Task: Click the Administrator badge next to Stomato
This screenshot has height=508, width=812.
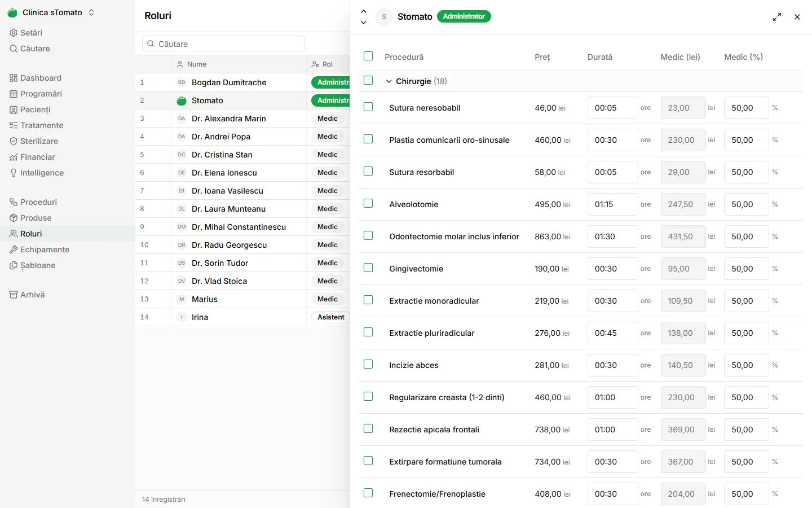Action: tap(464, 16)
